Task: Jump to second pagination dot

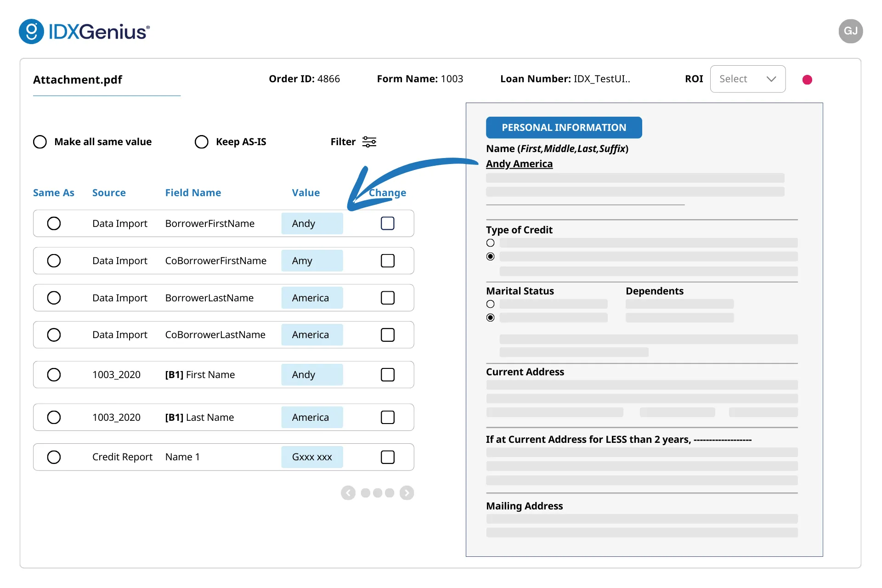Action: coord(378,493)
